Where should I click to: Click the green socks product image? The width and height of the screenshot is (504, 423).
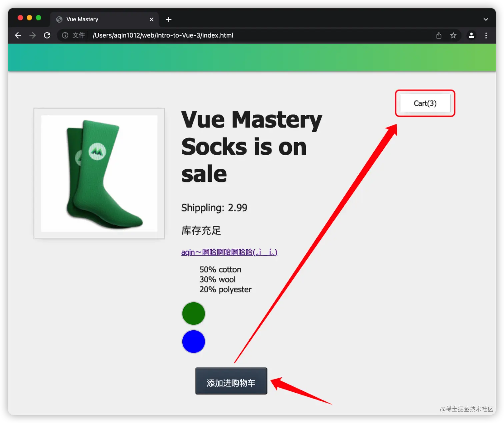99,173
